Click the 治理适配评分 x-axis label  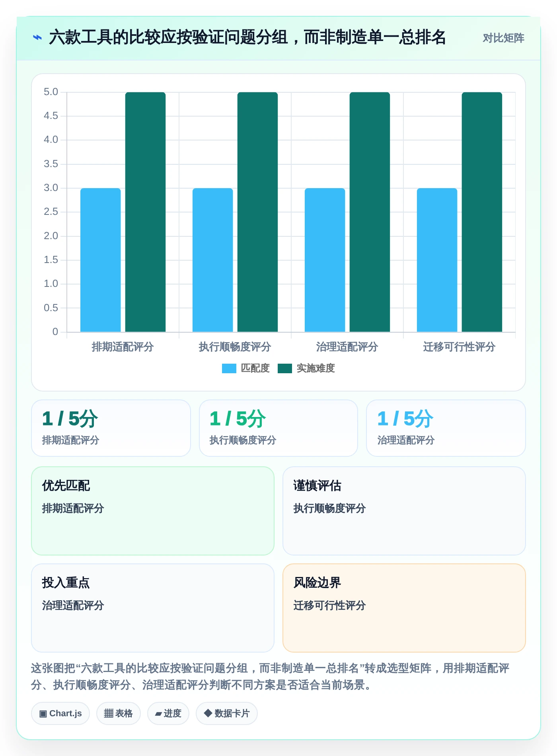coord(347,347)
